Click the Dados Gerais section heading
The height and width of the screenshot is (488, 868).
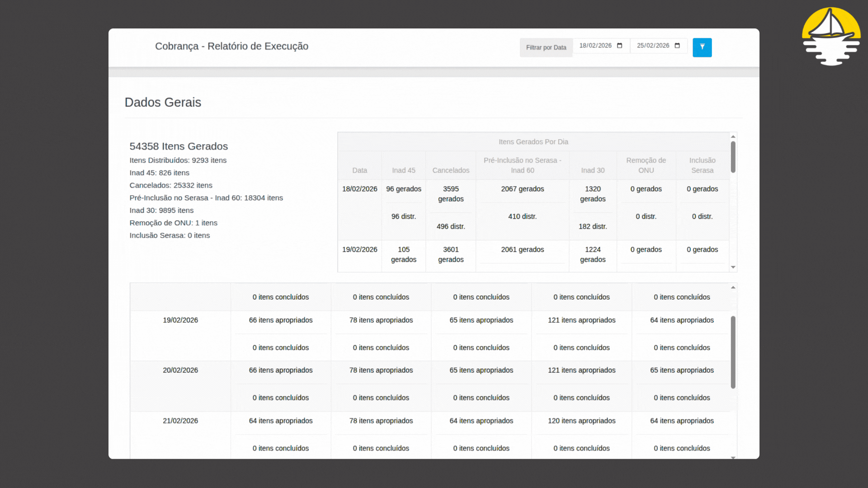tap(163, 102)
